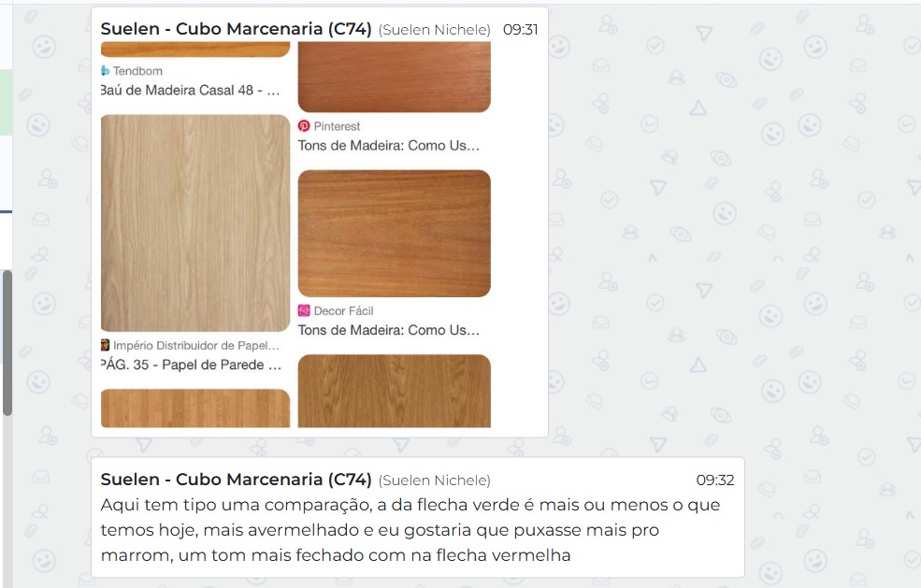This screenshot has width=921, height=588.
Task: Click the text message starting 'Aqui tem tipo'
Action: pos(410,530)
